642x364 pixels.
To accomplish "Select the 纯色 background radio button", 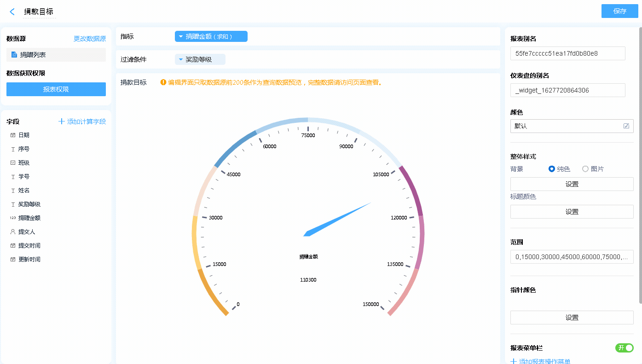I will pyautogui.click(x=552, y=169).
